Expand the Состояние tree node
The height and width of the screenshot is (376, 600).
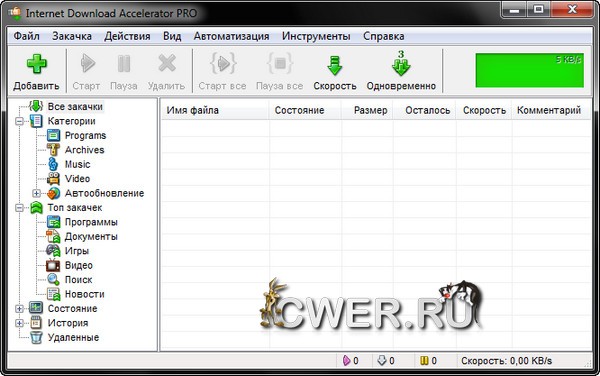(x=19, y=309)
